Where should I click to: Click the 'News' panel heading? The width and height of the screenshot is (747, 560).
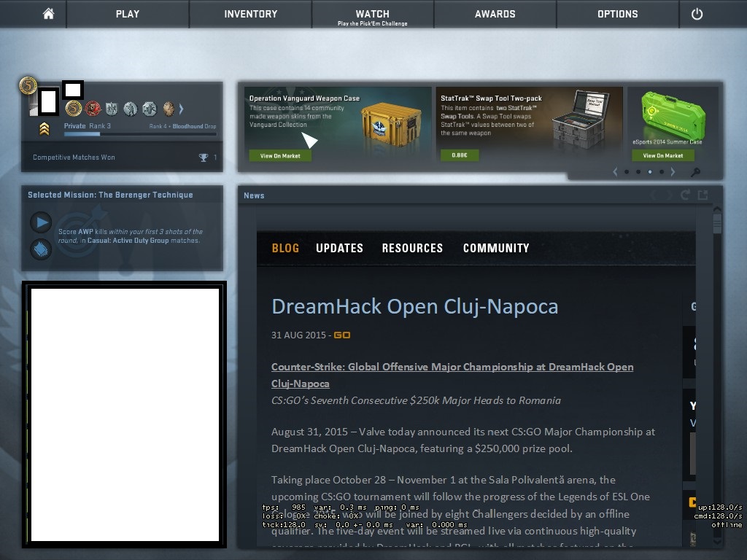254,195
